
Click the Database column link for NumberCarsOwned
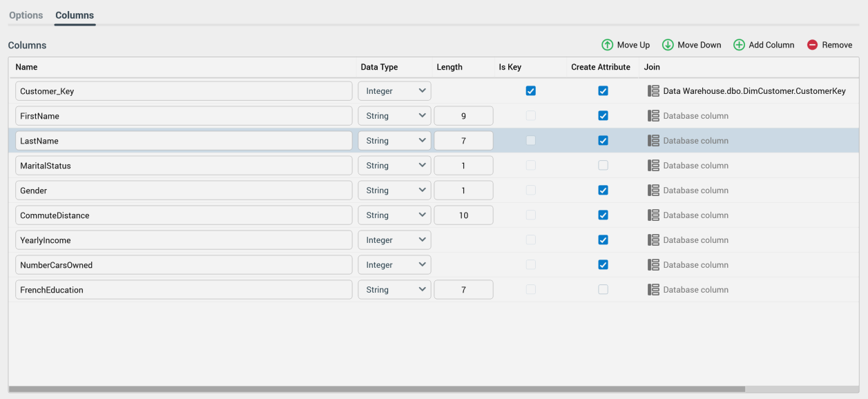pyautogui.click(x=695, y=265)
